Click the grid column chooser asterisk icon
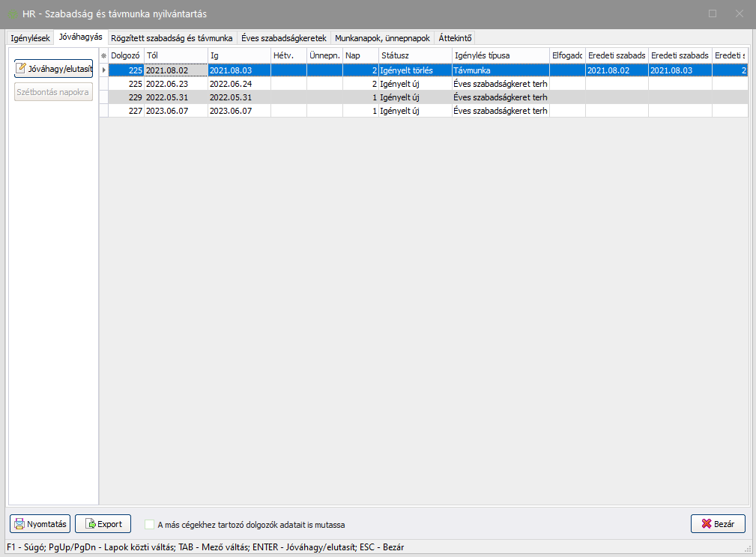The width and height of the screenshot is (756, 557). pyautogui.click(x=104, y=55)
